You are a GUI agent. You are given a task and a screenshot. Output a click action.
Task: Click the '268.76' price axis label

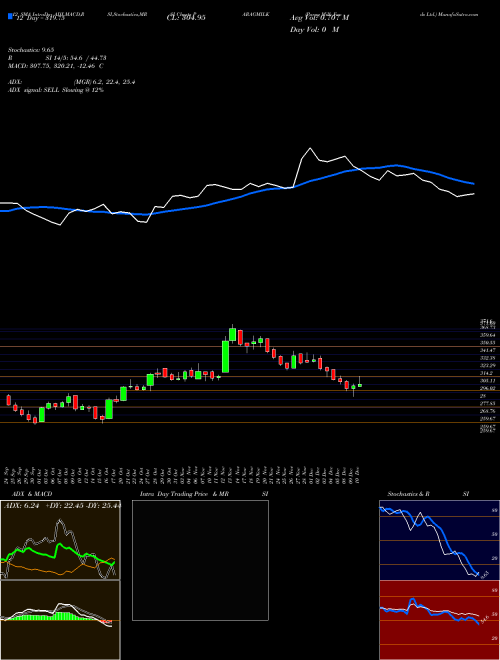click(487, 411)
